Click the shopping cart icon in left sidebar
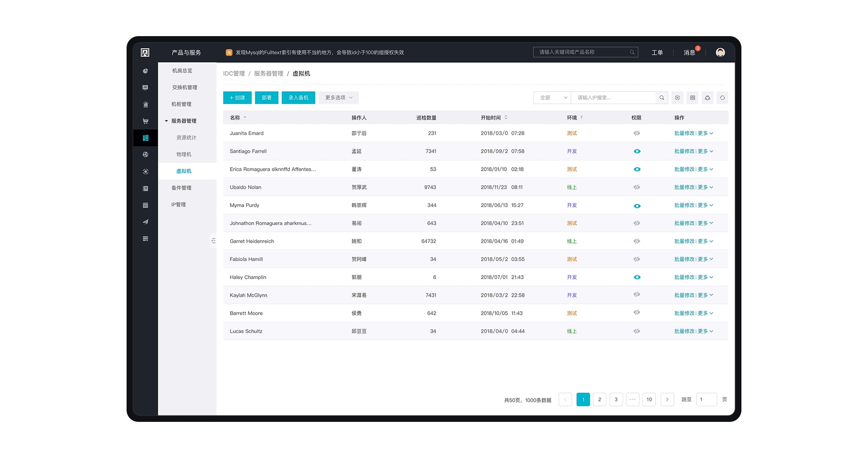Screen dimensions: 868x458 click(x=146, y=121)
